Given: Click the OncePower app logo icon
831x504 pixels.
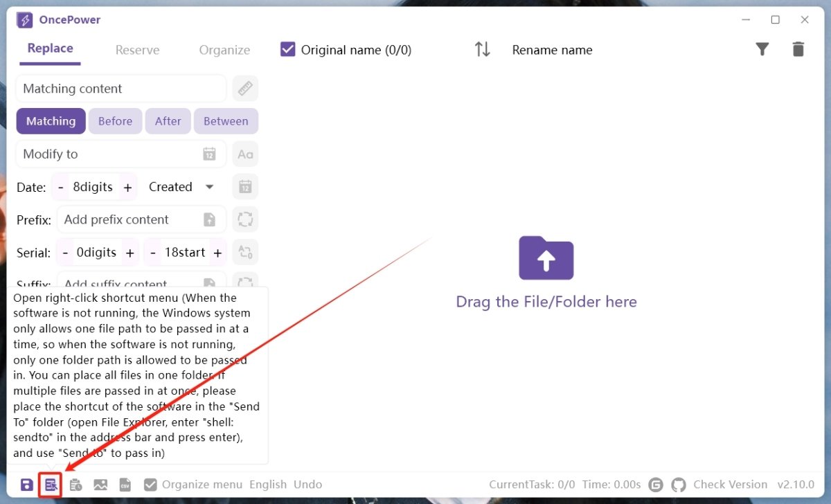Looking at the screenshot, I should pyautogui.click(x=25, y=20).
